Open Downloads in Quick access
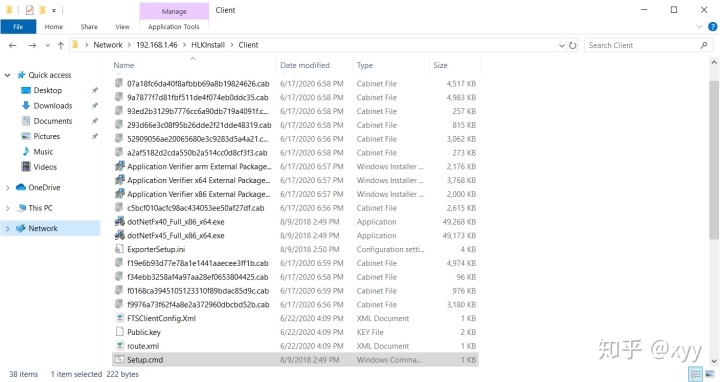The height and width of the screenshot is (382, 720). click(x=52, y=106)
